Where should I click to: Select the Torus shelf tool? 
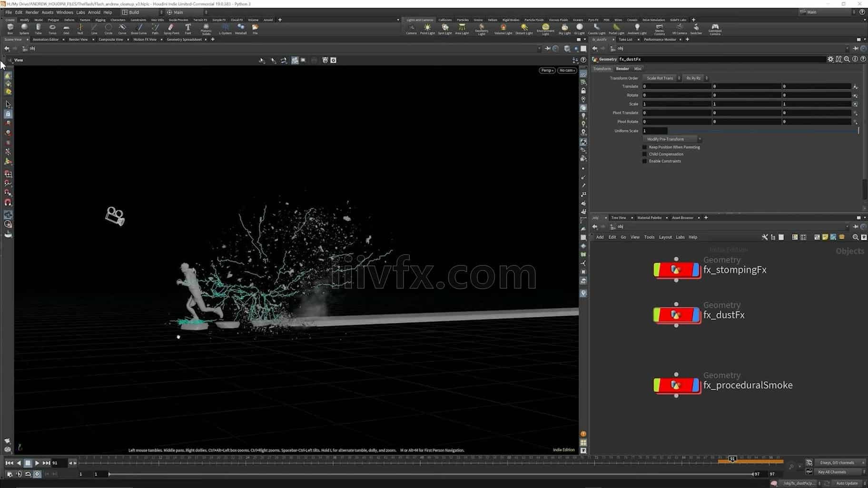point(52,29)
